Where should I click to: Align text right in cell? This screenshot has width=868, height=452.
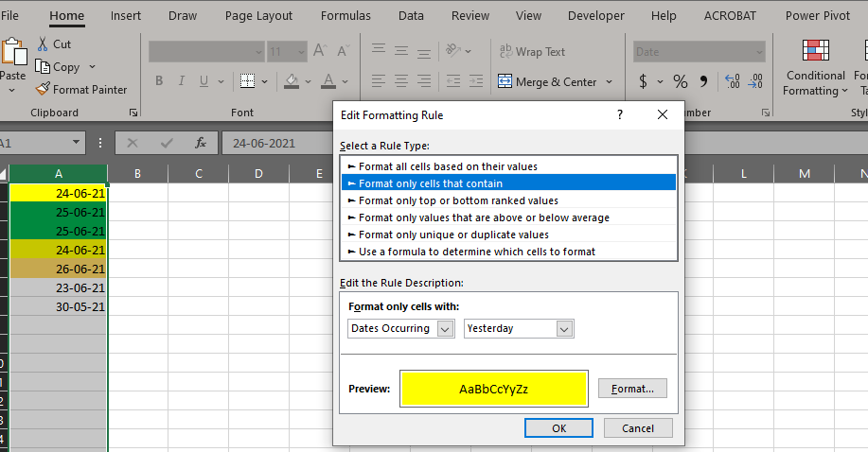424,81
